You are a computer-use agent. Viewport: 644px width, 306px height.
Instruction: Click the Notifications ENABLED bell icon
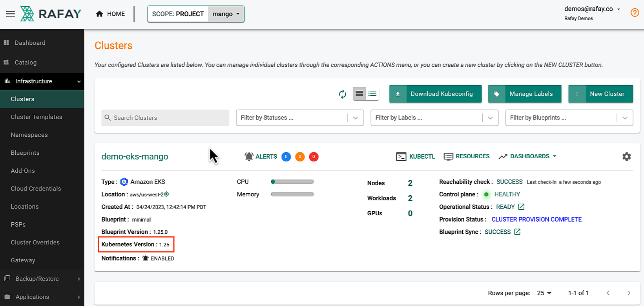[146, 258]
